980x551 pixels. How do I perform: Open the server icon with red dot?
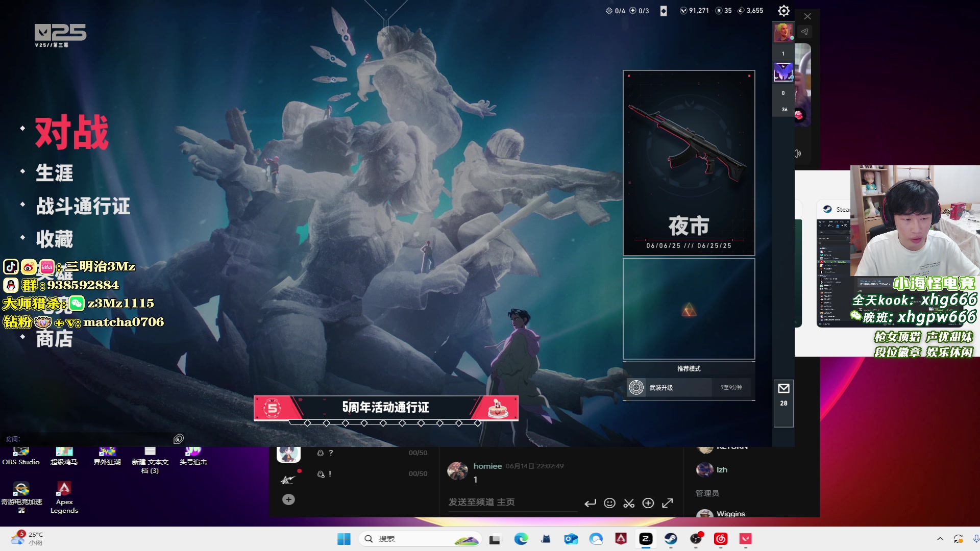[x=288, y=479]
